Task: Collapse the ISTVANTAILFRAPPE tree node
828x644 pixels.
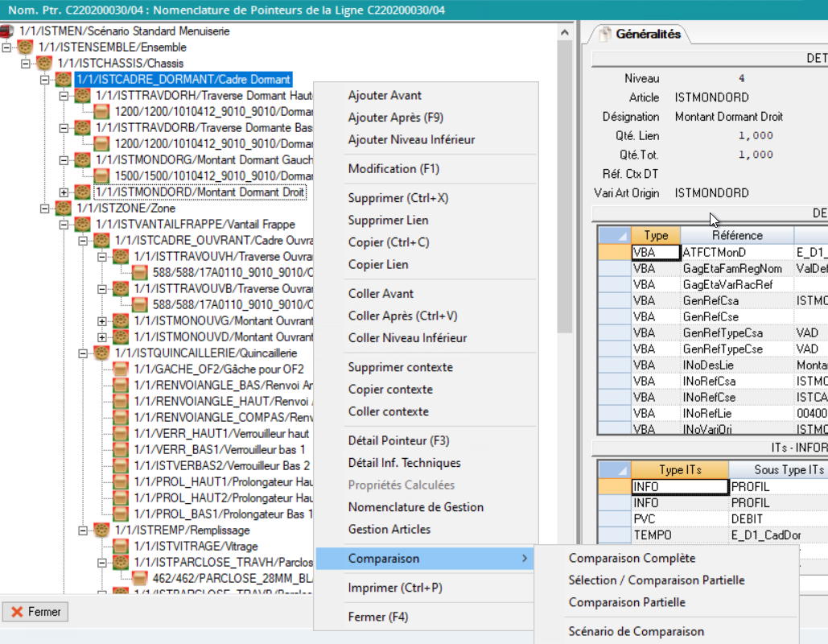Action: (64, 225)
